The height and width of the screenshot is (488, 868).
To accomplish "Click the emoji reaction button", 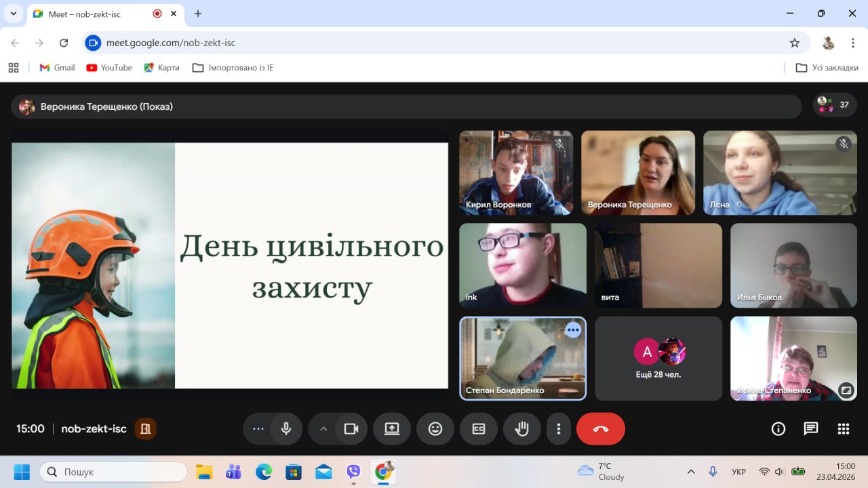I will (x=435, y=429).
